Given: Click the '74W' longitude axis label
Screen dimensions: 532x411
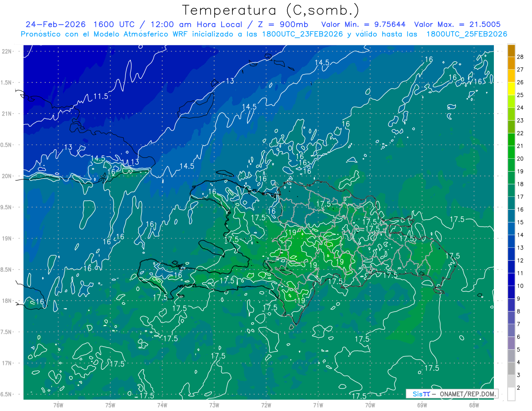Looking at the screenshot, I should pos(162,405).
